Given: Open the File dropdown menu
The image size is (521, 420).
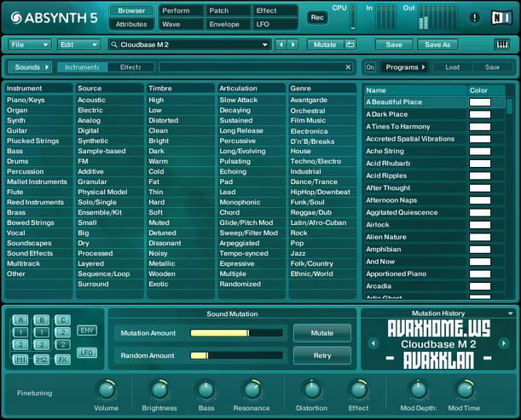Looking at the screenshot, I should (29, 44).
